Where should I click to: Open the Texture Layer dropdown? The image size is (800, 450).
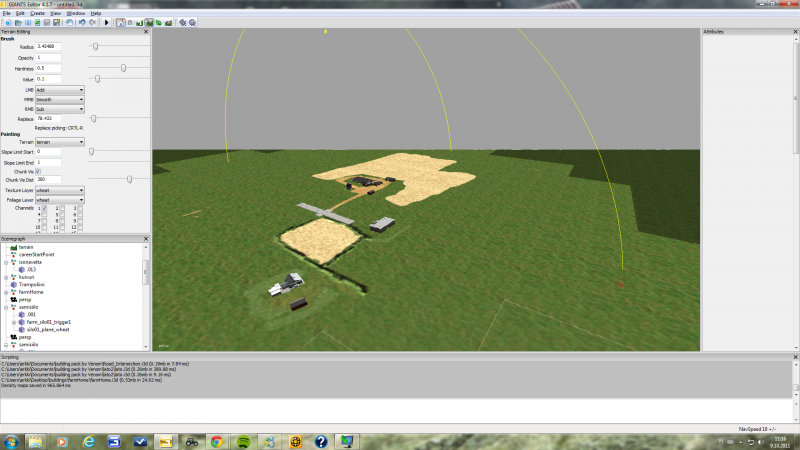coord(60,190)
